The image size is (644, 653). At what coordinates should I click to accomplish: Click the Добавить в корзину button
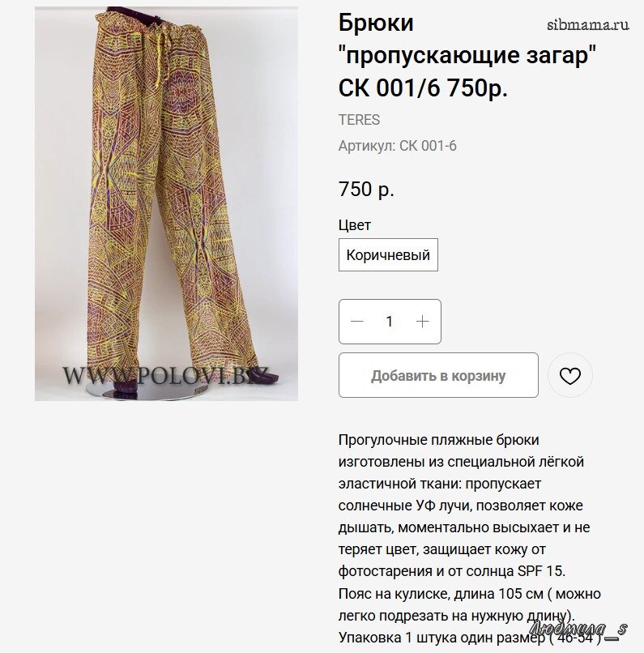438,375
